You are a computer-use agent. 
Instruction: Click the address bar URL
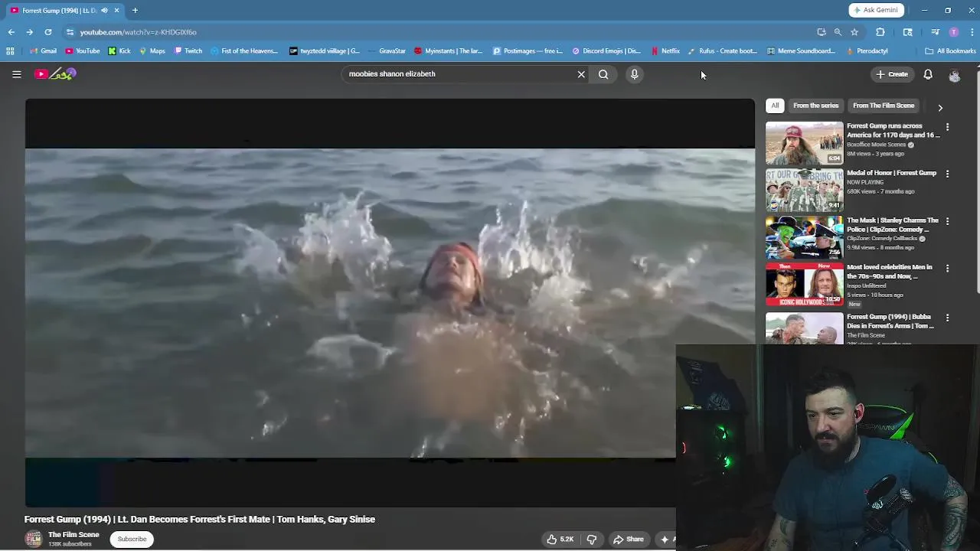coord(139,32)
